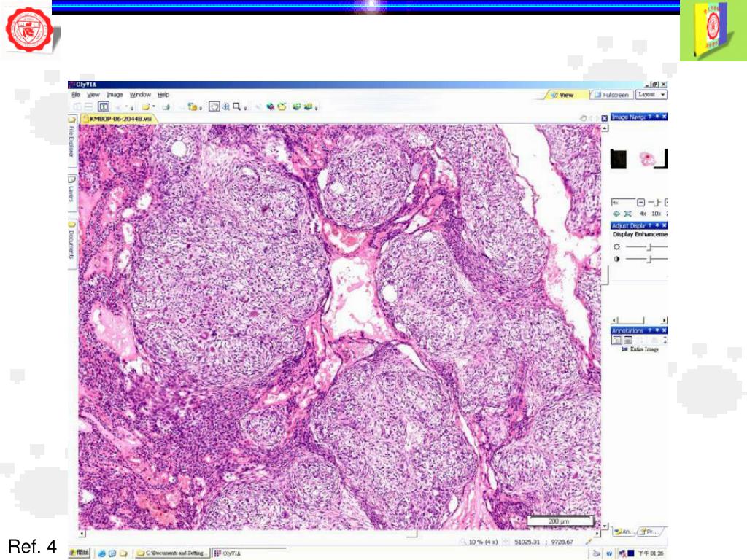Click the single-window view toolbar icon
The image size is (747, 560).
point(104,106)
